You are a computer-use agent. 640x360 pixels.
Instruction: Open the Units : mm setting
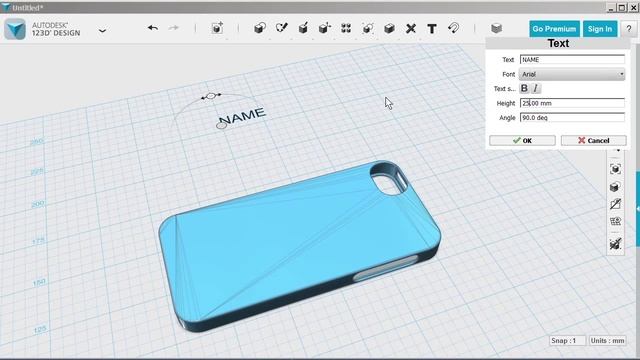pos(607,340)
